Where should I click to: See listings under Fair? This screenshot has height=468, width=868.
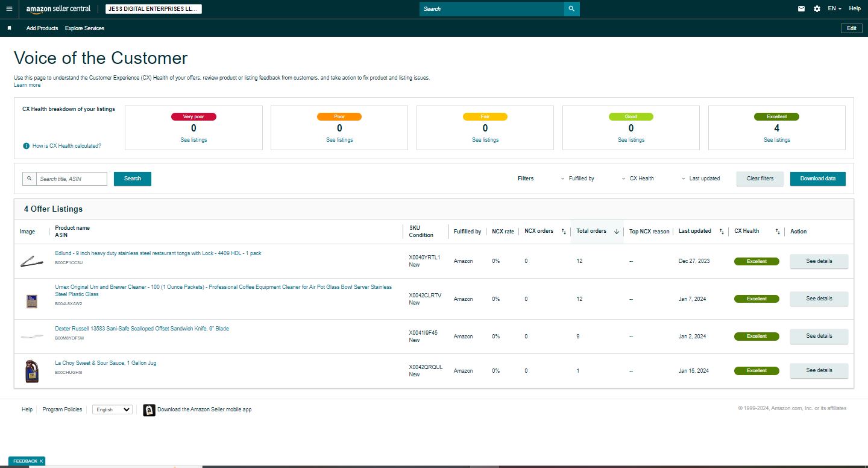pyautogui.click(x=485, y=140)
